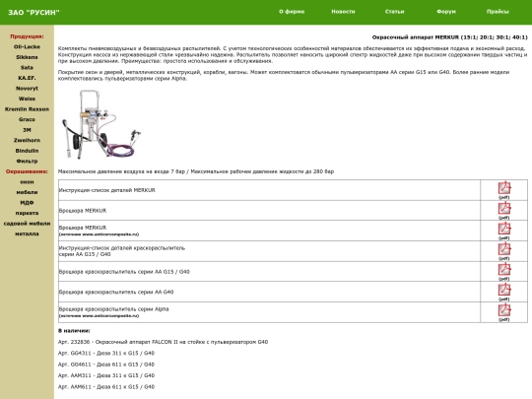This screenshot has width=532, height=399.
Task: Open the Форум menu item
Action: click(x=446, y=12)
